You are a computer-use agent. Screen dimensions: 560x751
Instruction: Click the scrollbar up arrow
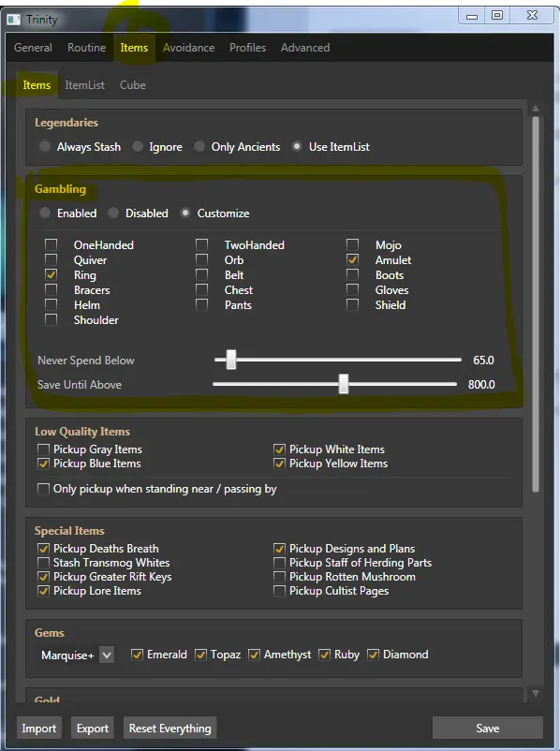coord(536,109)
